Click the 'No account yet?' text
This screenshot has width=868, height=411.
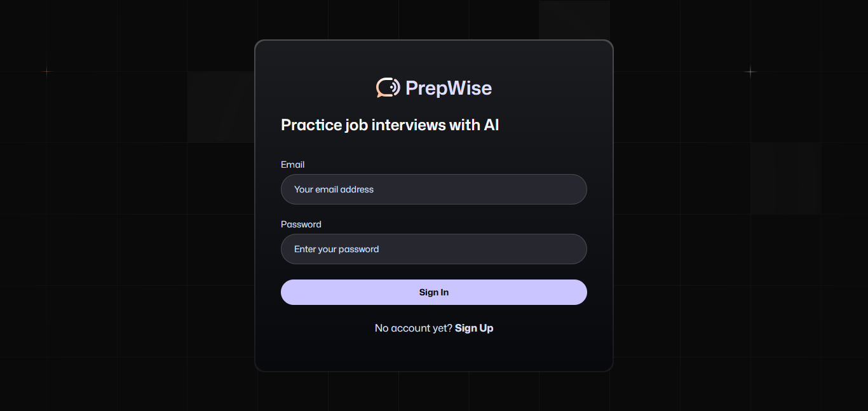pos(414,328)
